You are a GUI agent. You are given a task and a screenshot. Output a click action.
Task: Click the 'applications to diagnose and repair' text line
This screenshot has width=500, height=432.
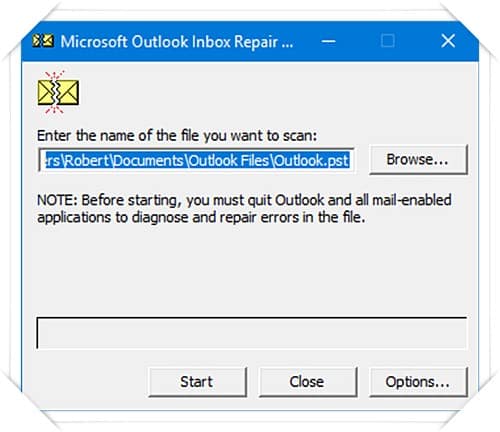(x=201, y=218)
